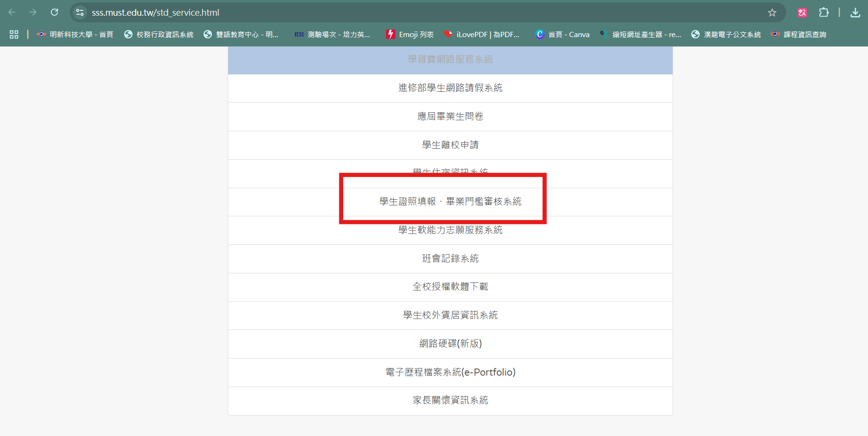
Task: Open the 網路硬碟(新版) link
Action: pyautogui.click(x=450, y=344)
